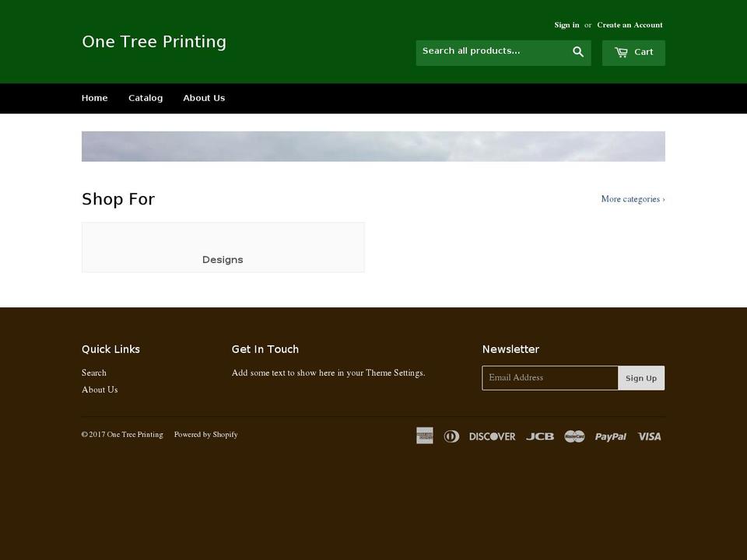Image resolution: width=747 pixels, height=560 pixels.
Task: Select the Discover card icon
Action: (492, 436)
